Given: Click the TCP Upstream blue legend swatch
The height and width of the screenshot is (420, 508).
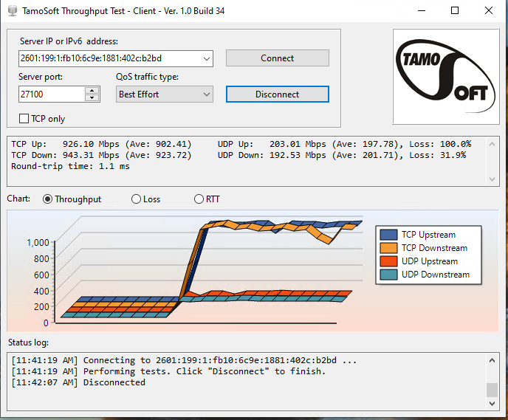Looking at the screenshot, I should pyautogui.click(x=388, y=235).
